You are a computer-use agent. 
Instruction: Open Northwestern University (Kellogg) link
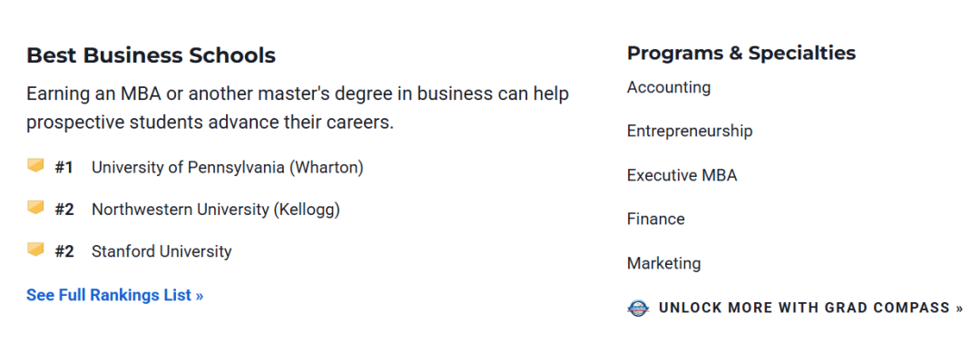coord(216,210)
